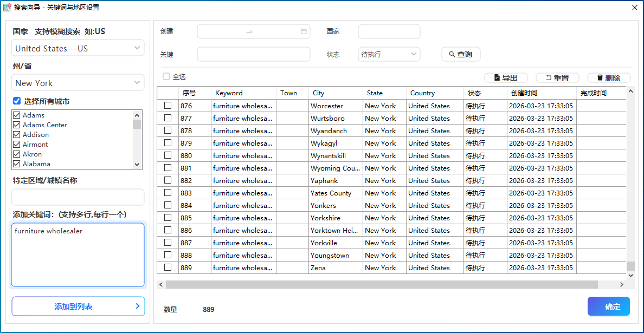Click the 删除 delete button

pyautogui.click(x=608, y=78)
